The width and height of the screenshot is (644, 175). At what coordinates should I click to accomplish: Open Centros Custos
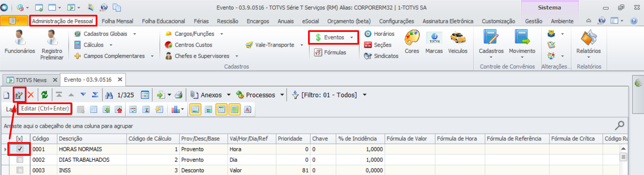coord(189,45)
